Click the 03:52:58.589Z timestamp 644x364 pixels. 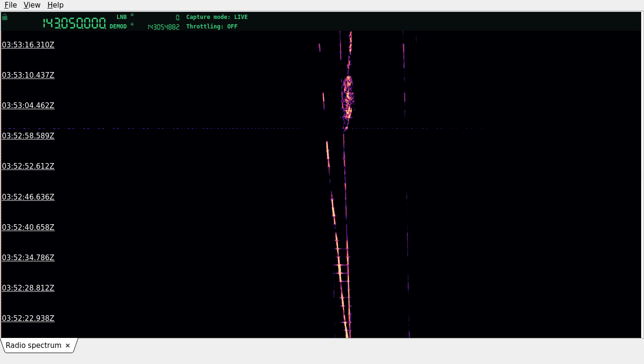pos(28,136)
